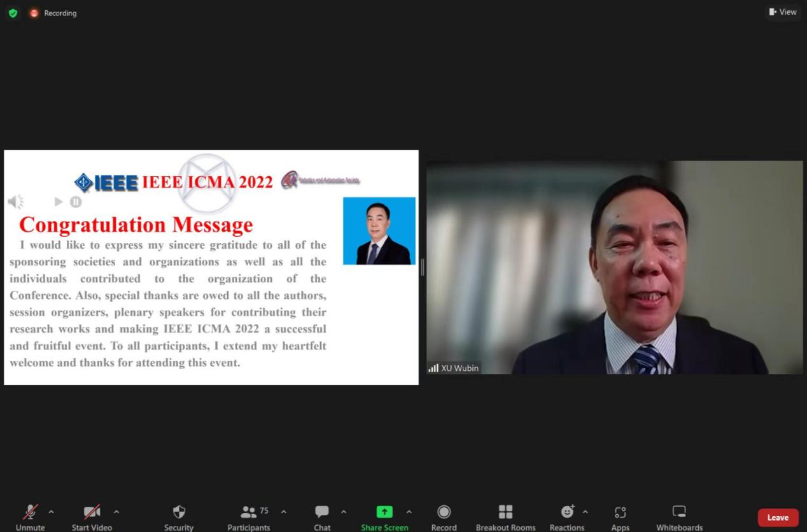This screenshot has height=532, width=807.
Task: Unmute the microphone
Action: click(x=30, y=517)
